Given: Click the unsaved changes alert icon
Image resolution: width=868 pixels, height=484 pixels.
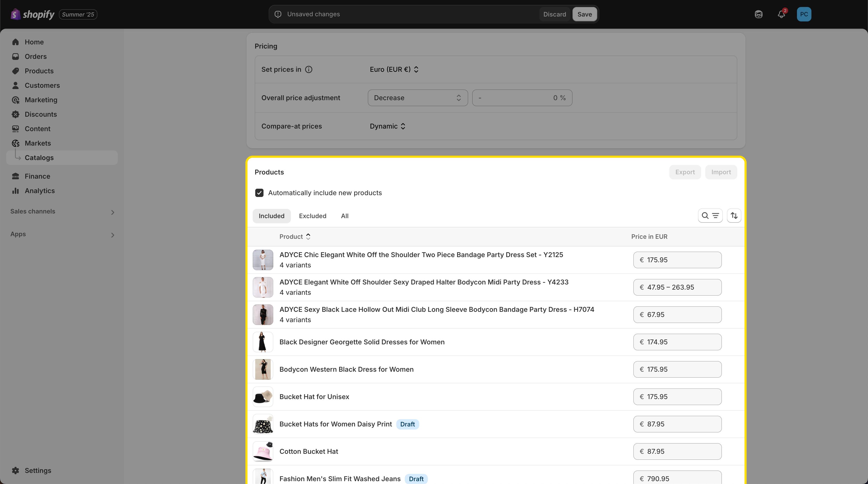Looking at the screenshot, I should click(x=278, y=14).
